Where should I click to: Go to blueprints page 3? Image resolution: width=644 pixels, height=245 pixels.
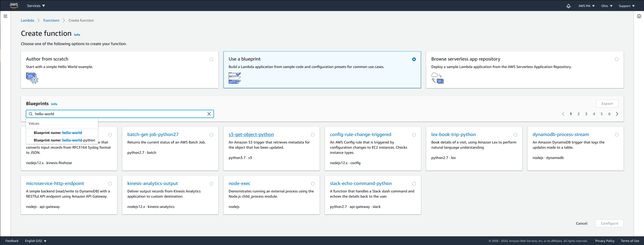[x=586, y=114]
